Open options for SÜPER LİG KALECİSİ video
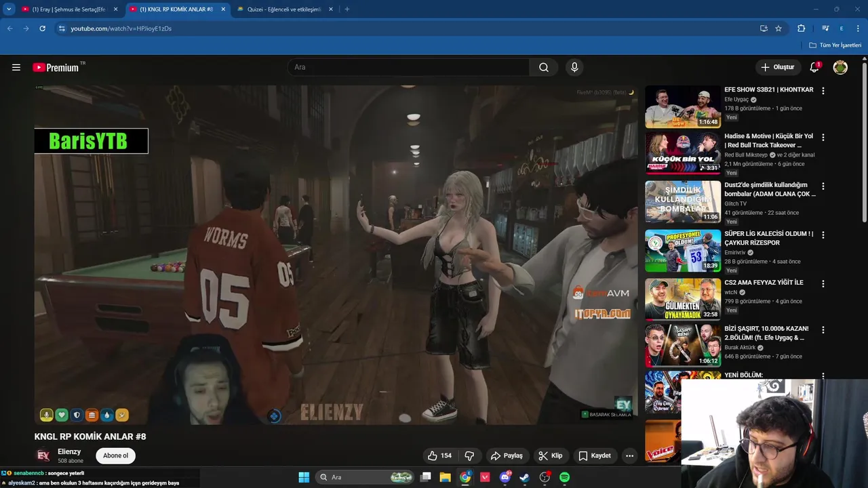Image resolution: width=868 pixels, height=488 pixels. click(x=823, y=235)
